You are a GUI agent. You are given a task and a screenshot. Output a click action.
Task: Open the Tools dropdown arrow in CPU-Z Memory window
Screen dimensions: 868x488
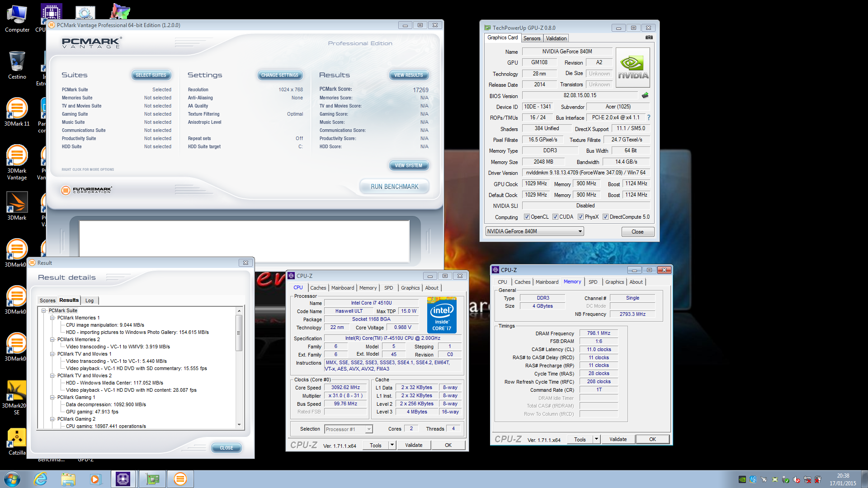pos(596,439)
